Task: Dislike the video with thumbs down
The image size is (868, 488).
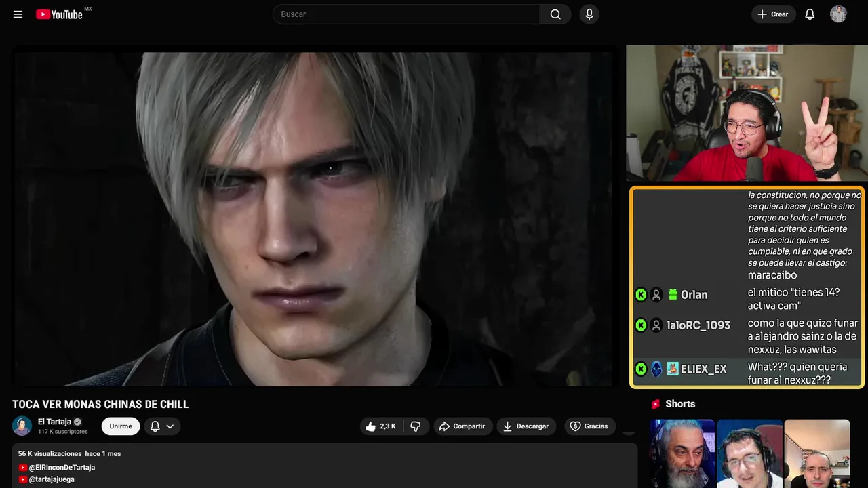Action: click(x=416, y=426)
